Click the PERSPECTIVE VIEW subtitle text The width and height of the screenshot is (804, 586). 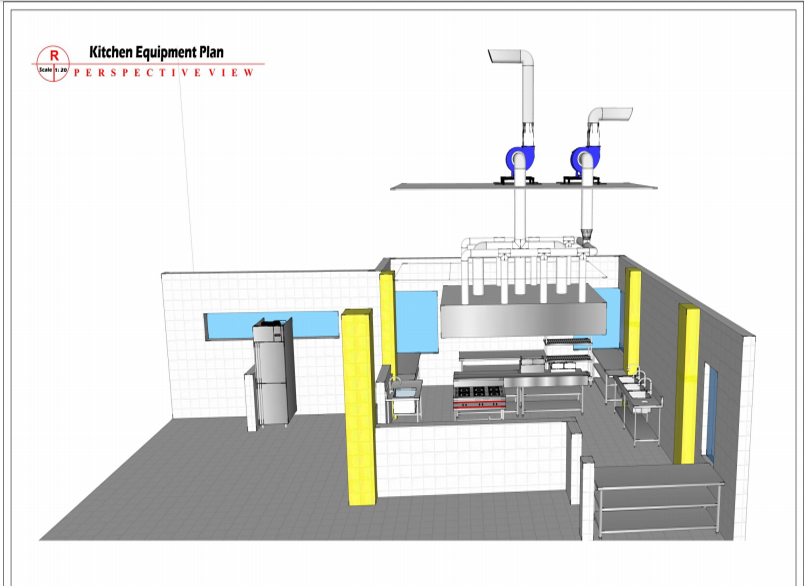click(x=167, y=74)
